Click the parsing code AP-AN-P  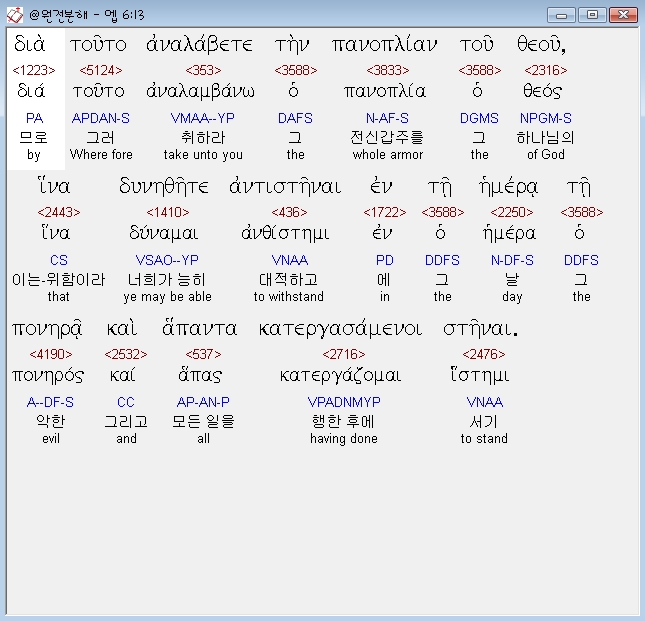[x=203, y=402]
